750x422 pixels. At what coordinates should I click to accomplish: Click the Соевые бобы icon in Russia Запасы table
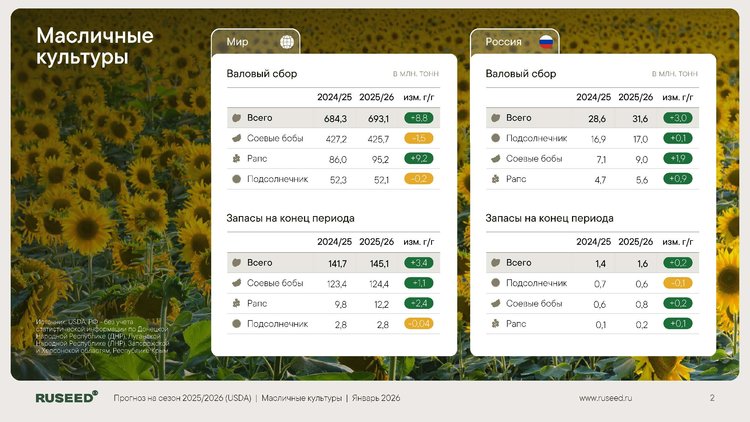tap(494, 303)
